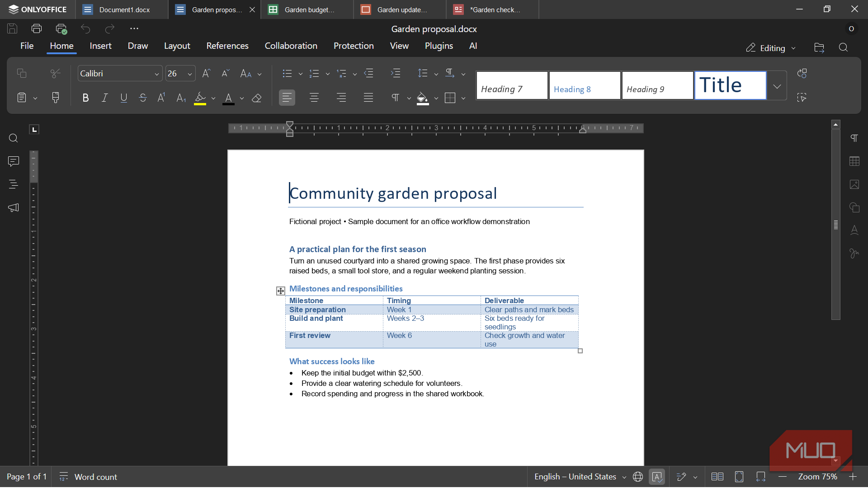Select Justified alignment
Screen dimensions: 868x488
pos(368,98)
